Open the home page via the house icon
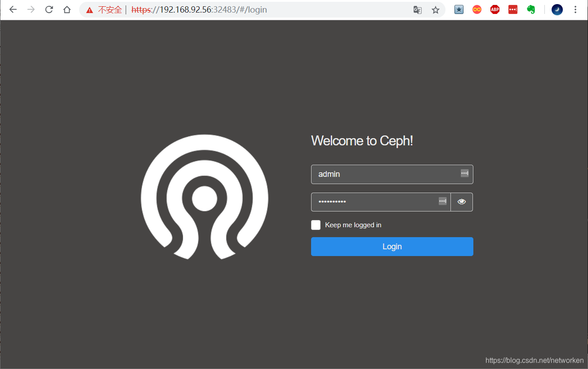Image resolution: width=588 pixels, height=369 pixels. coord(67,9)
